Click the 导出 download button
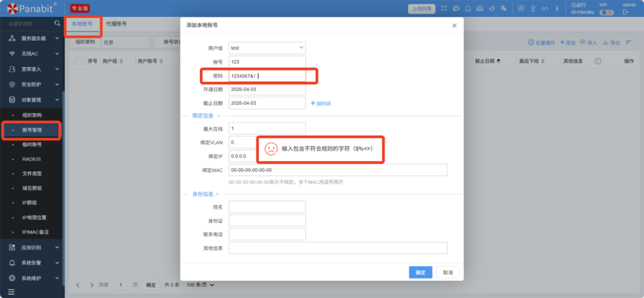644x298 pixels. pyautogui.click(x=612, y=42)
